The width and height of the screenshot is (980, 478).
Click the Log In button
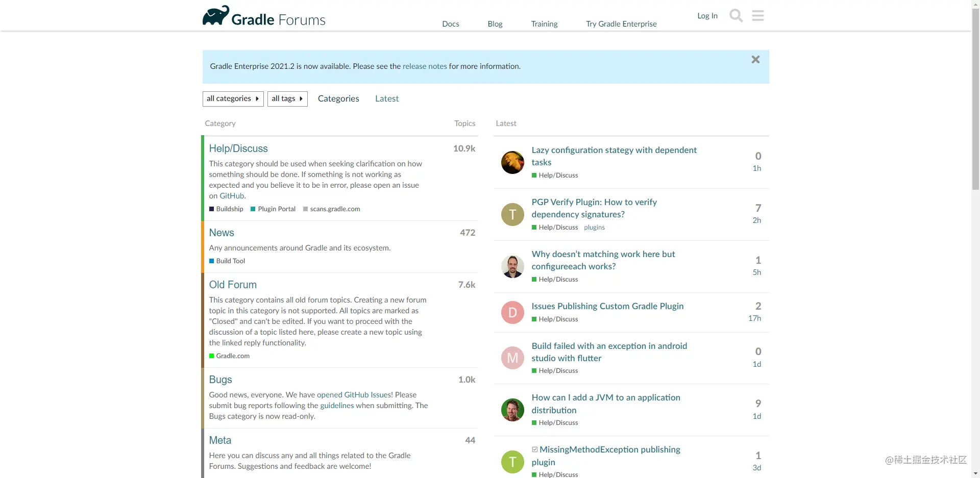[x=707, y=16]
